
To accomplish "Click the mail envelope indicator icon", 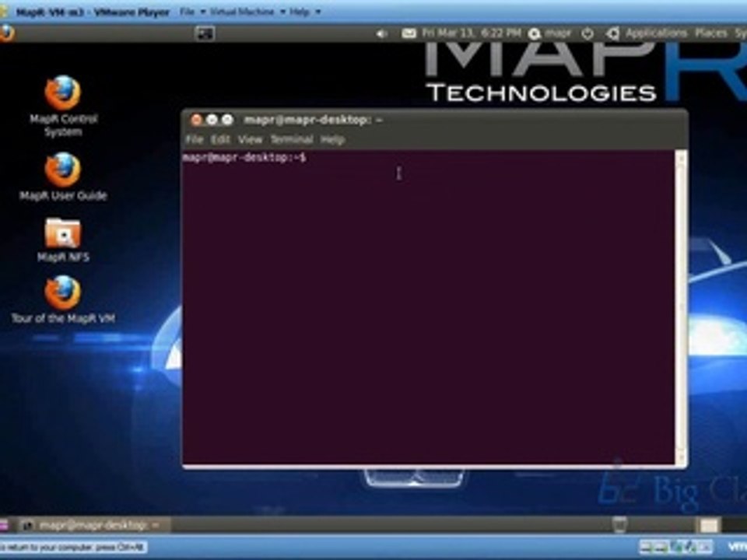I will (409, 33).
